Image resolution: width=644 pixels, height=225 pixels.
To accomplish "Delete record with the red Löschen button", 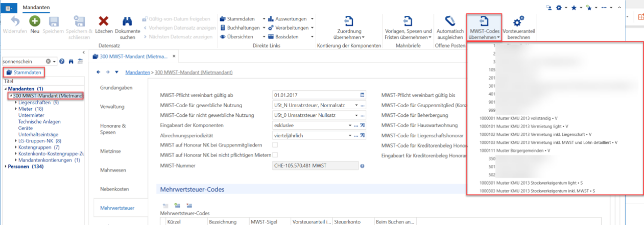I will (104, 24).
